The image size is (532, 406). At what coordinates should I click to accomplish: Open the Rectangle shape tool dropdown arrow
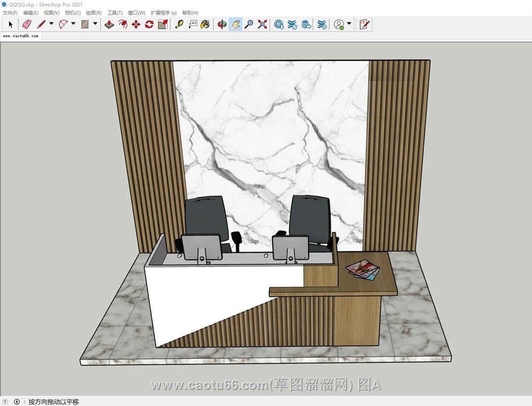95,24
